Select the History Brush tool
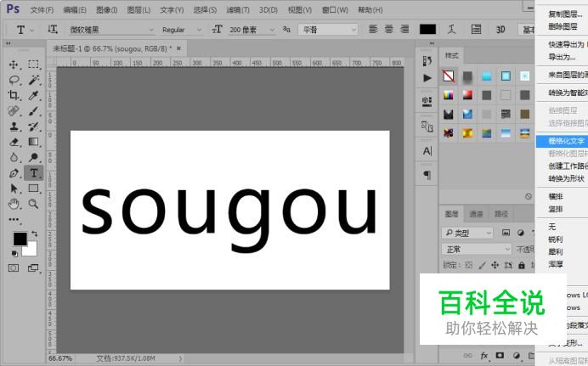Screen dimensions: 588x366 [33, 127]
